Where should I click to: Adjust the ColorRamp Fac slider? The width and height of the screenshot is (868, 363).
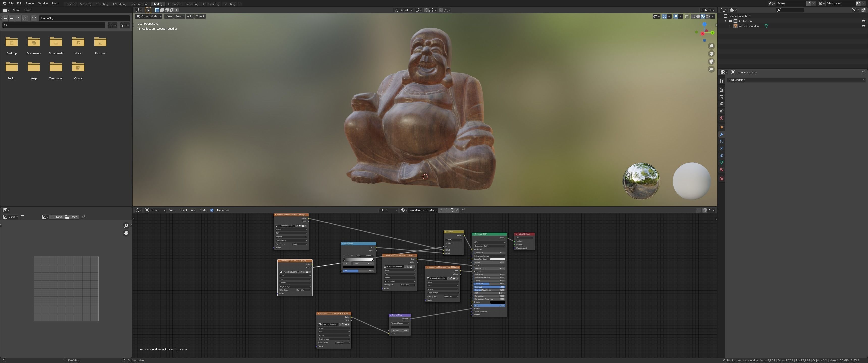point(359,271)
